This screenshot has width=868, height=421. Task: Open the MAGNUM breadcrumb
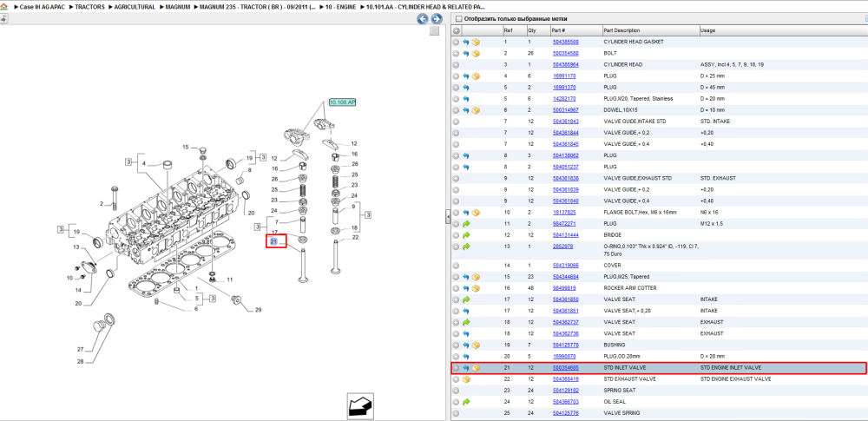click(x=177, y=7)
